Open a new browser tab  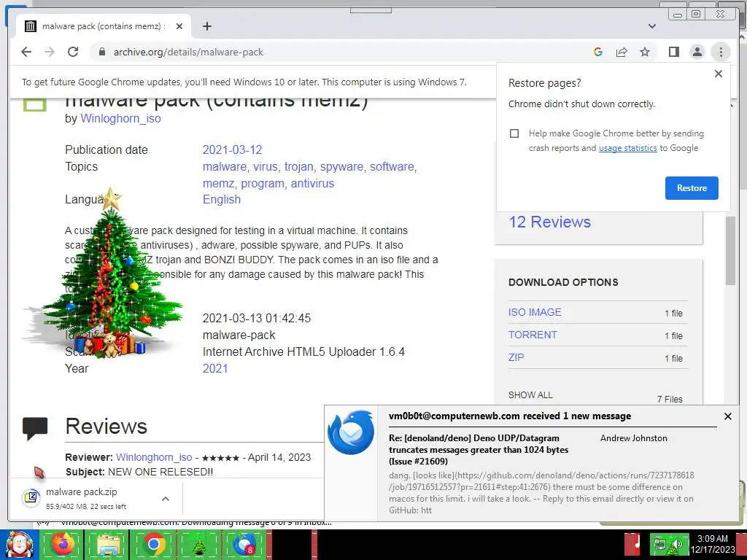[x=206, y=26]
